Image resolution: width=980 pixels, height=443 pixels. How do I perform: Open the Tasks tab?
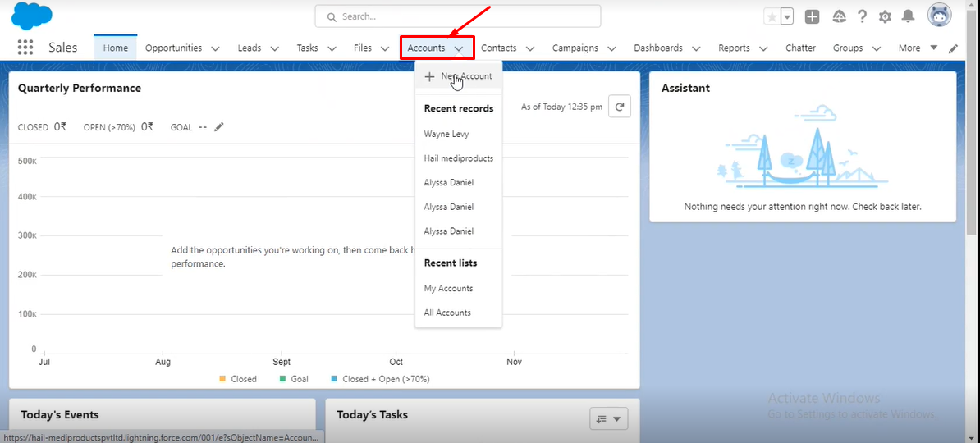point(308,48)
